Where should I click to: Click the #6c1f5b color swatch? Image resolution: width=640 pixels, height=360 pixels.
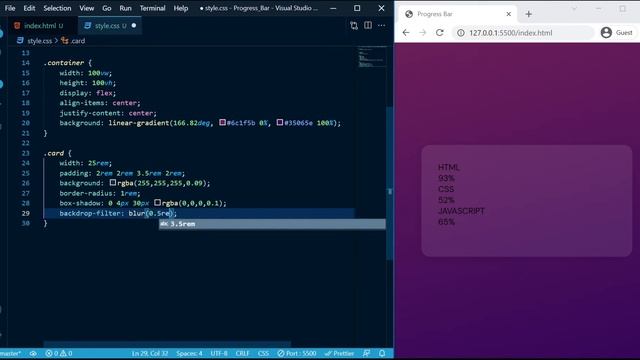click(x=222, y=122)
